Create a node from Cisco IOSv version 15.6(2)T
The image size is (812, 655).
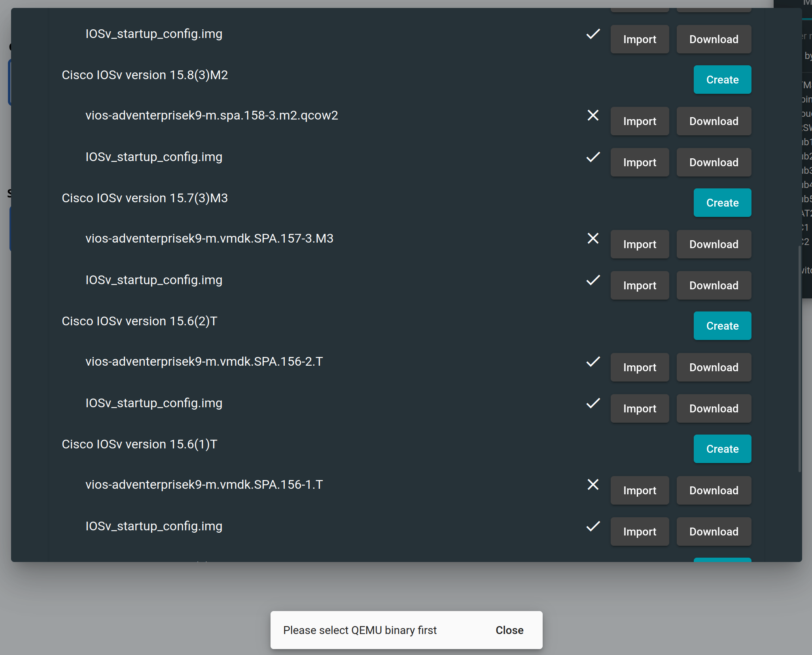(x=722, y=326)
